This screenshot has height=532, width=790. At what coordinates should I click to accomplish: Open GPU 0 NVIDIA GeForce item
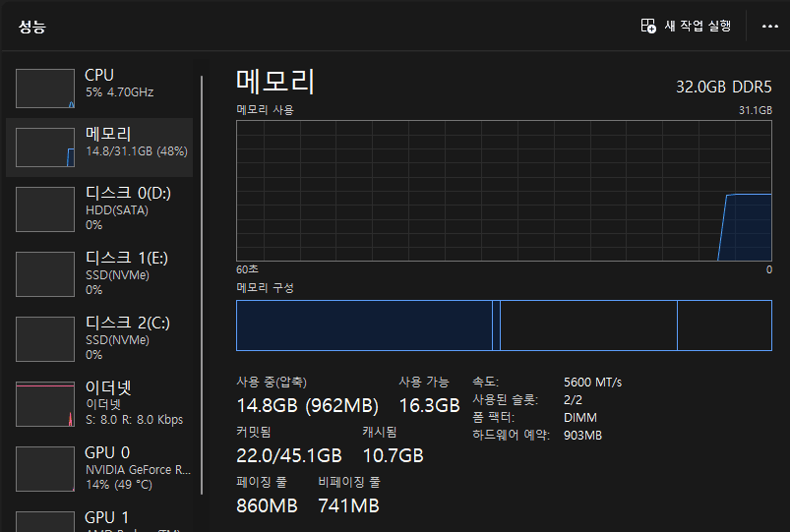point(99,469)
